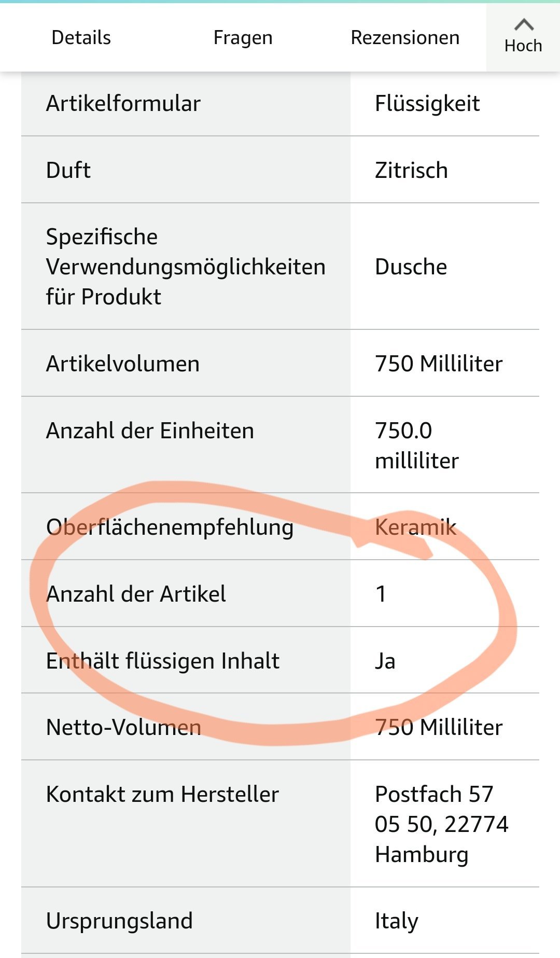Tap Spezifische Verwendungsmöglichkeiten für Produkt label
This screenshot has height=958, width=560.
tap(186, 267)
